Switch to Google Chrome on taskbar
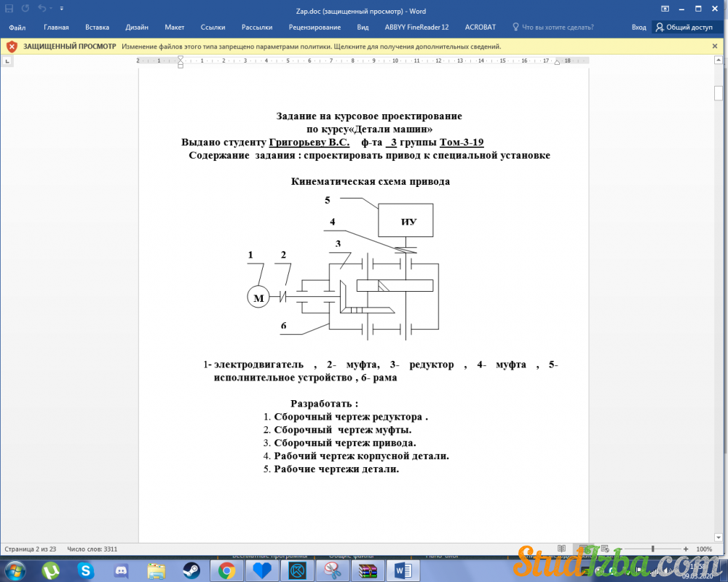 (226, 570)
